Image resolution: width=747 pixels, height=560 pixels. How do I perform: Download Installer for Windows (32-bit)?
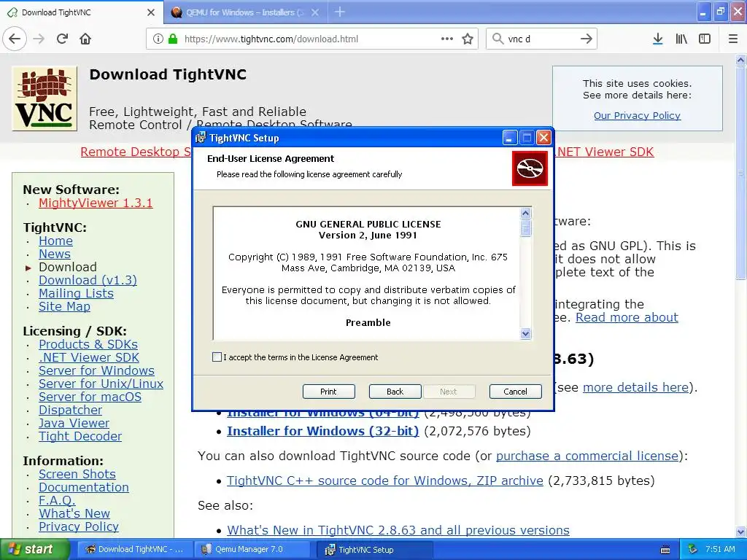(x=323, y=431)
